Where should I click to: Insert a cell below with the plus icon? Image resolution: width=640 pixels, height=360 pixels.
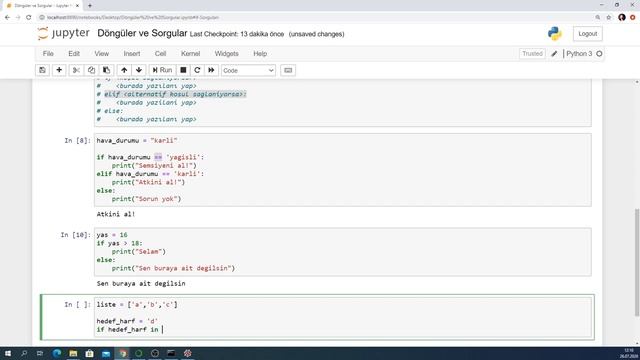[59, 70]
